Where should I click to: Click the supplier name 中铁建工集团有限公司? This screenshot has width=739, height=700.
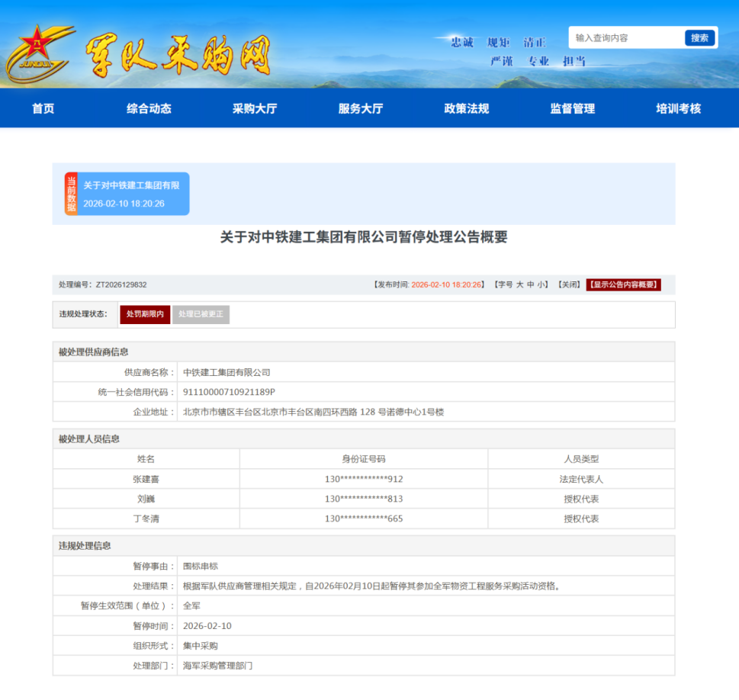[x=228, y=374]
